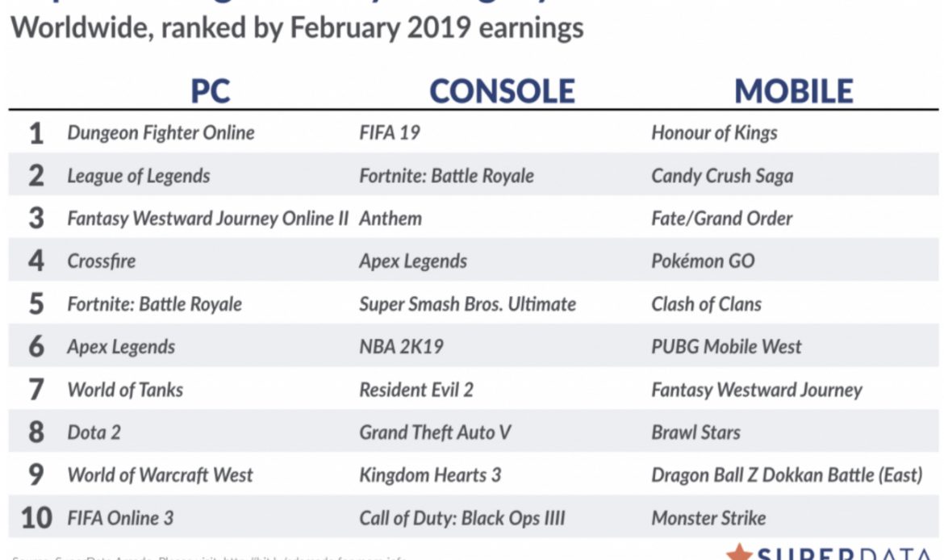This screenshot has height=560, width=944.
Task: Open World of Tanks entry
Action: [x=125, y=390]
